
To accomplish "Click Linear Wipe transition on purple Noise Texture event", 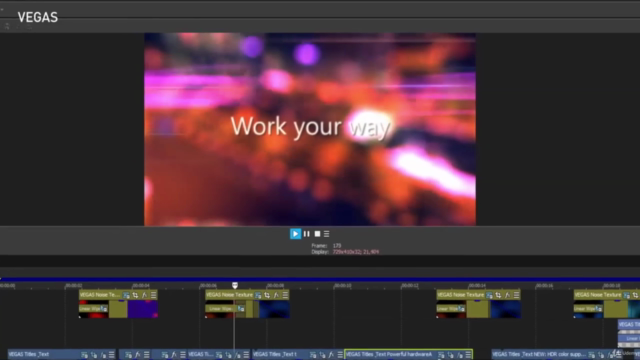I will point(93,309).
